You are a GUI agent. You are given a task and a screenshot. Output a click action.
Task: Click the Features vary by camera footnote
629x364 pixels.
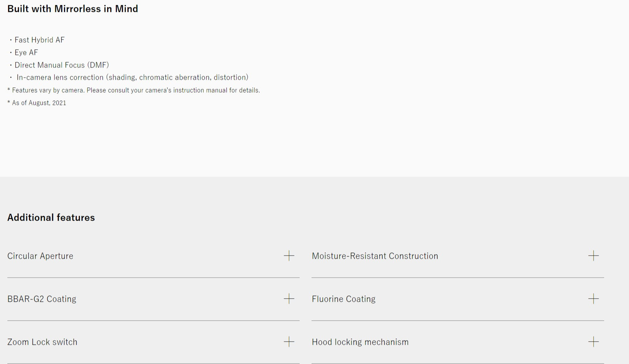[x=134, y=90]
